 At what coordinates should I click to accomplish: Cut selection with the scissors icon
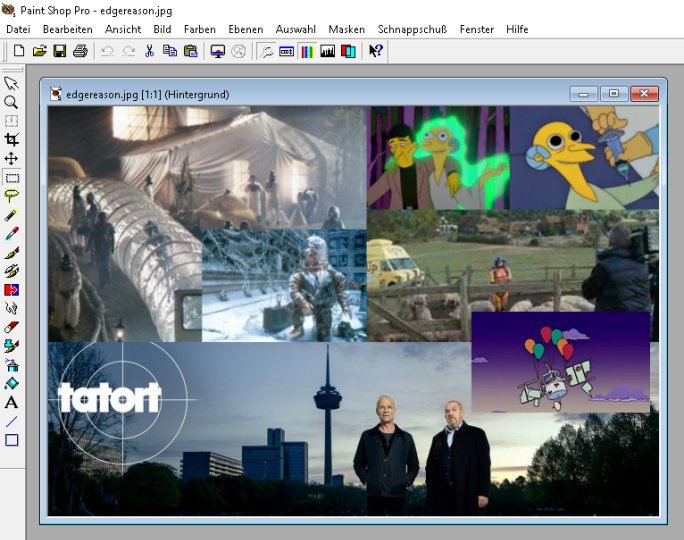pos(149,51)
